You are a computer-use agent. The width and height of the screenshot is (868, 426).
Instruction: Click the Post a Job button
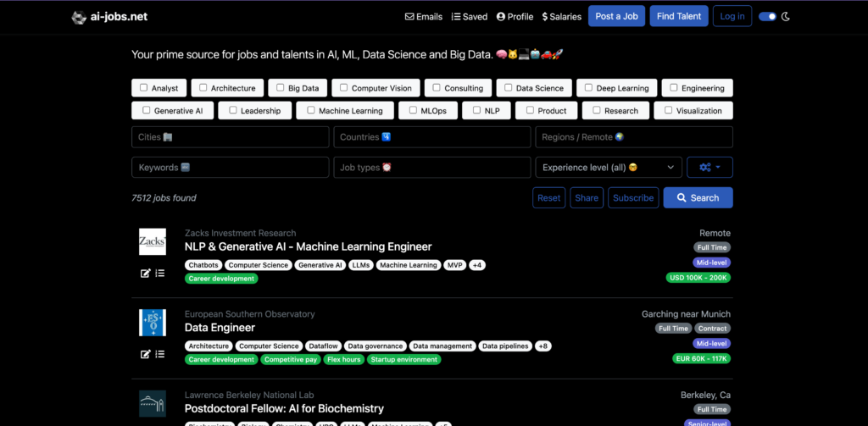pos(617,16)
